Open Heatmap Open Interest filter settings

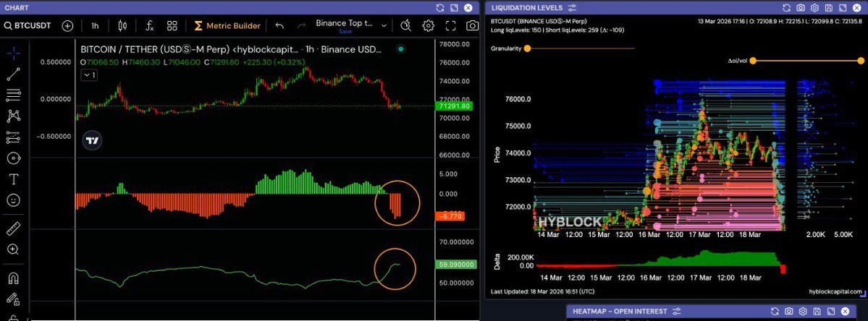(676, 312)
